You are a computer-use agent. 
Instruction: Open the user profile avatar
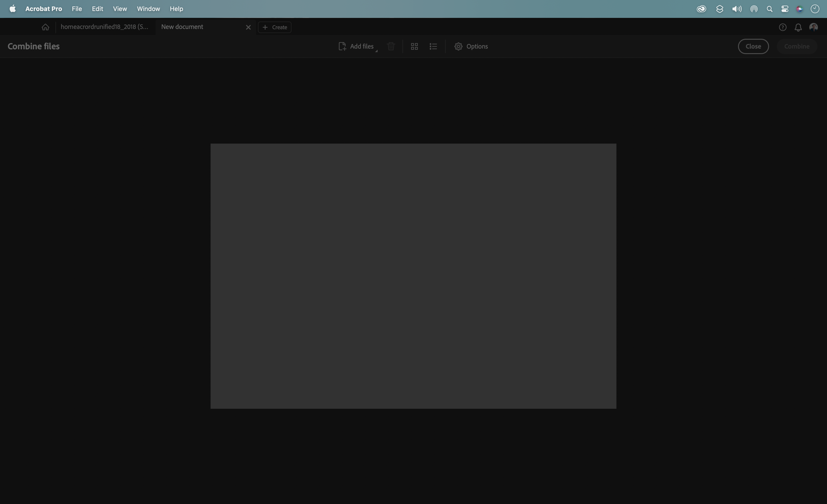813,27
